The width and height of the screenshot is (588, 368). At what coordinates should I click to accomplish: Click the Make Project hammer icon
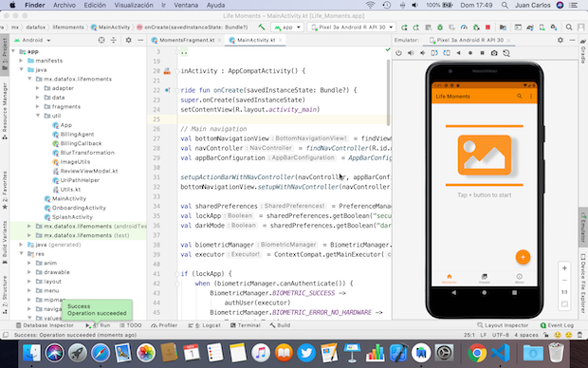click(262, 27)
